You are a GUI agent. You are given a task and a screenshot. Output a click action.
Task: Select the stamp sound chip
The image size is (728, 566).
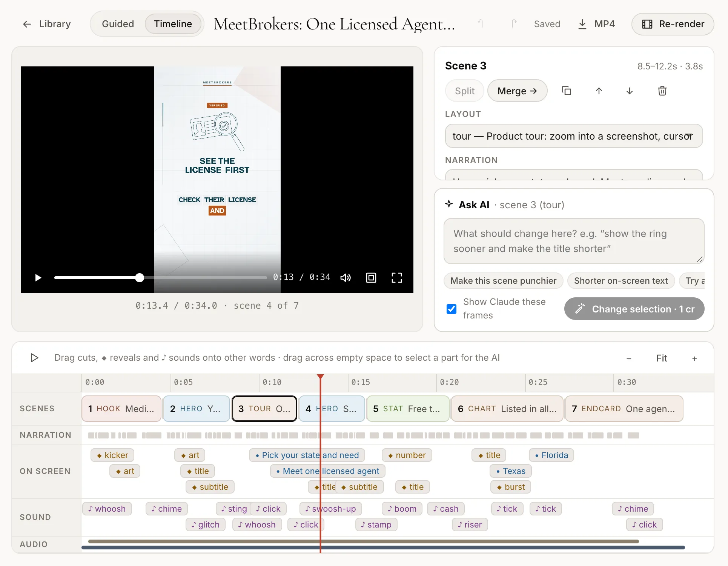click(x=376, y=524)
